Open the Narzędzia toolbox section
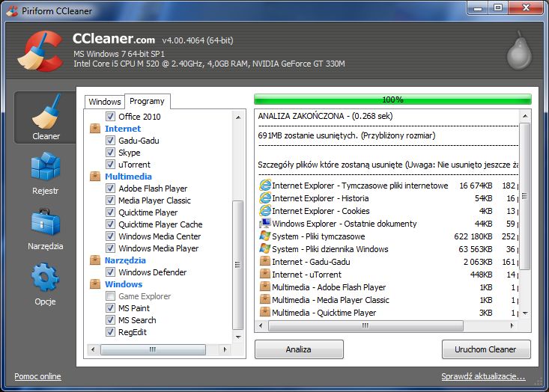 (x=46, y=229)
